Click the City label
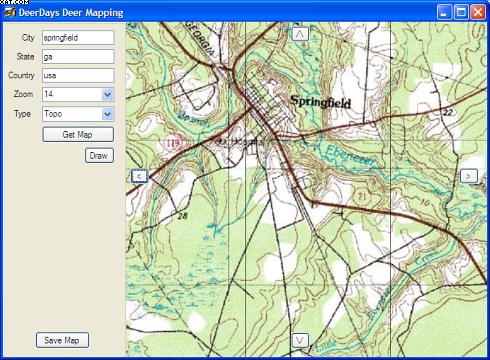490x360 pixels. point(28,38)
